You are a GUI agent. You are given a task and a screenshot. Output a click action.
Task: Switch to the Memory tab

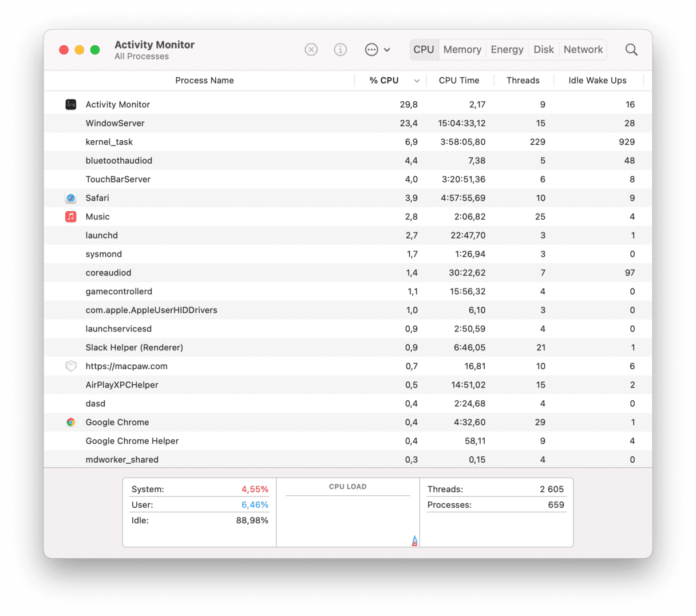(x=462, y=50)
